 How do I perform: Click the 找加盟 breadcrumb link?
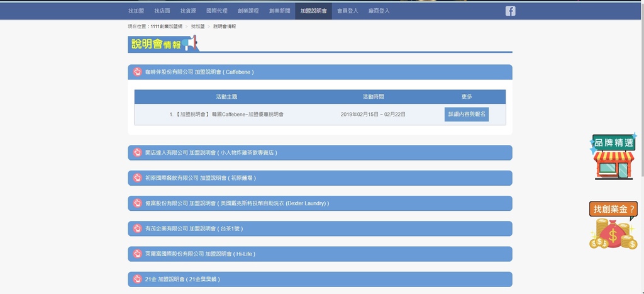coord(197,26)
